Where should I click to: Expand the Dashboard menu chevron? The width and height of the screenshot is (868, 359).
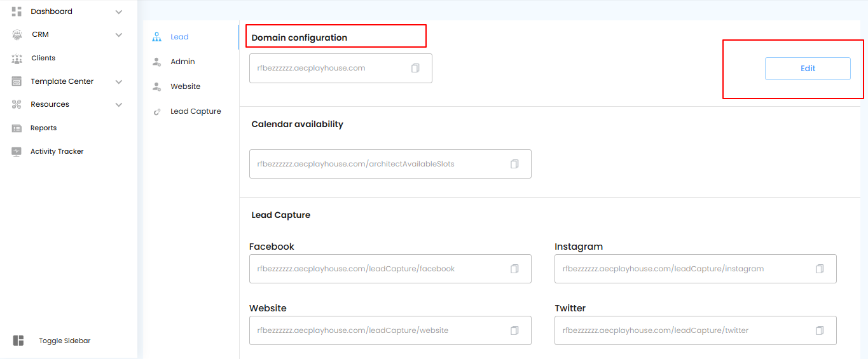tap(119, 11)
